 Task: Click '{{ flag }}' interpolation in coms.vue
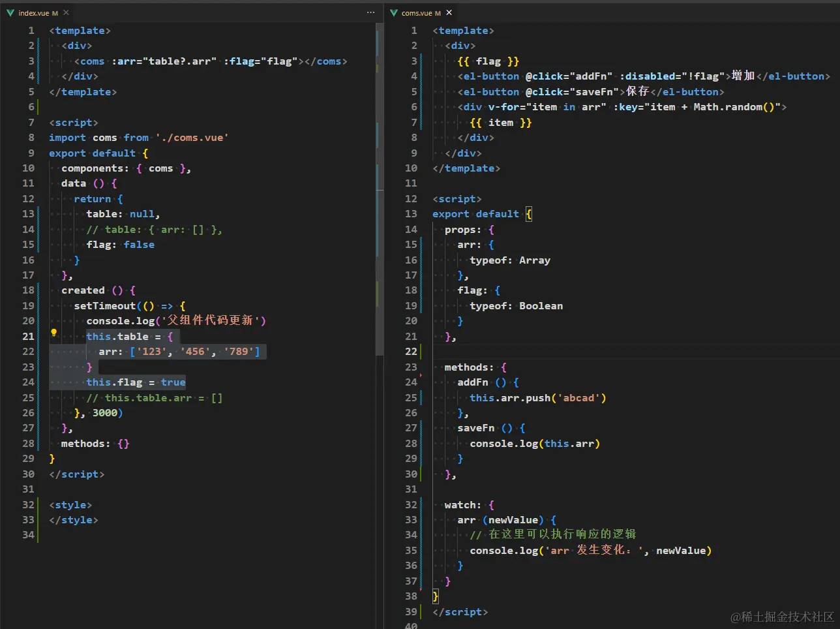click(488, 61)
